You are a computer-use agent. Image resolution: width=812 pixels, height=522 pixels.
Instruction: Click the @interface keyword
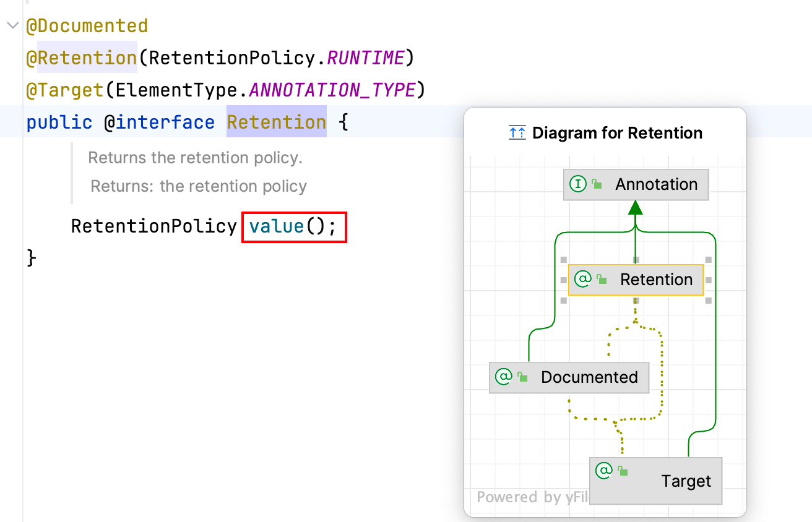pyautogui.click(x=159, y=122)
